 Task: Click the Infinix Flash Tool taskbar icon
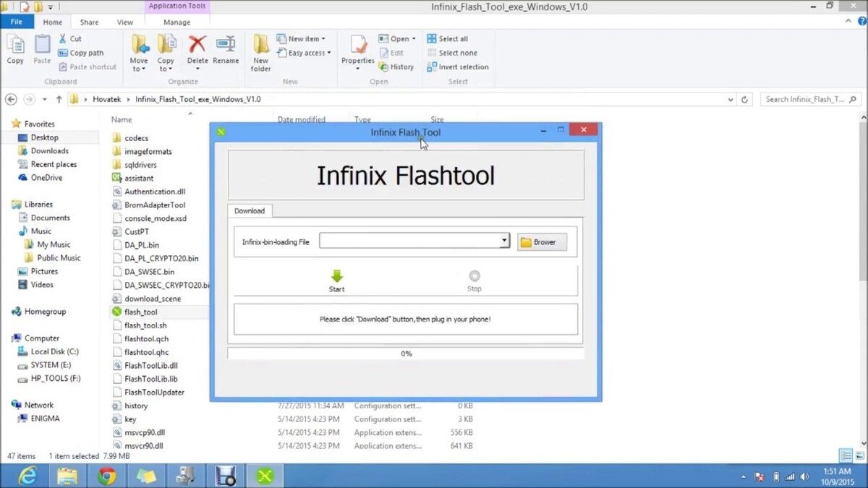[265, 475]
